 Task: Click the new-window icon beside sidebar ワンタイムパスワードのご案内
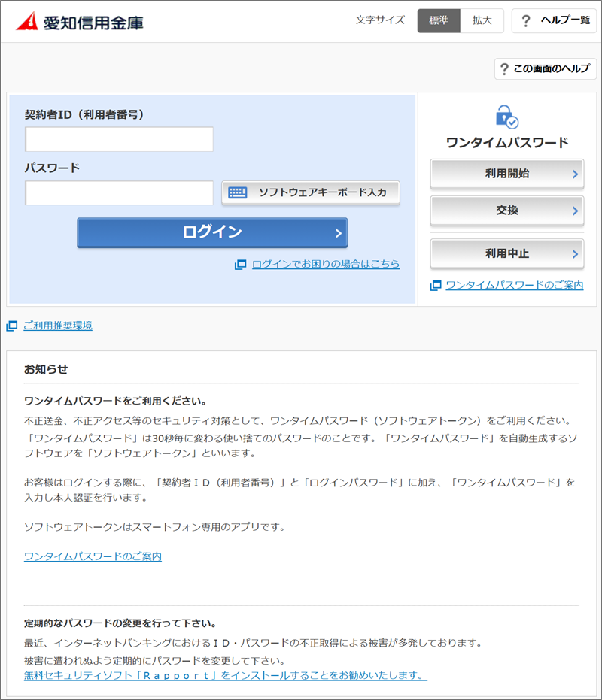[436, 285]
